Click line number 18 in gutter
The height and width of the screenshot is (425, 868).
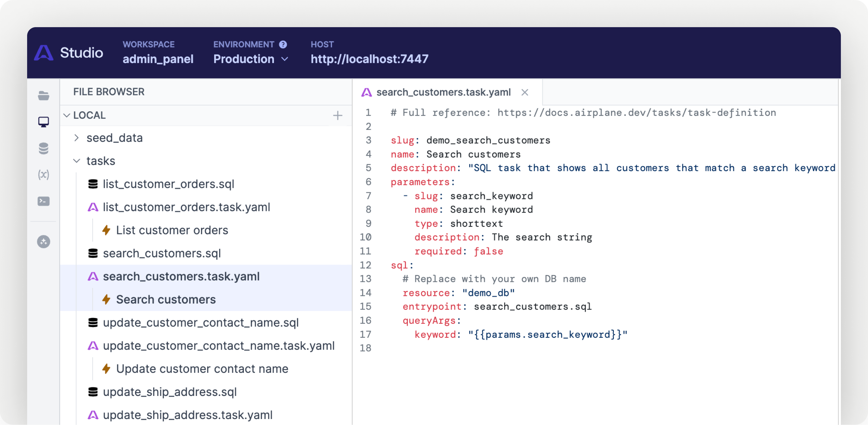coord(366,348)
